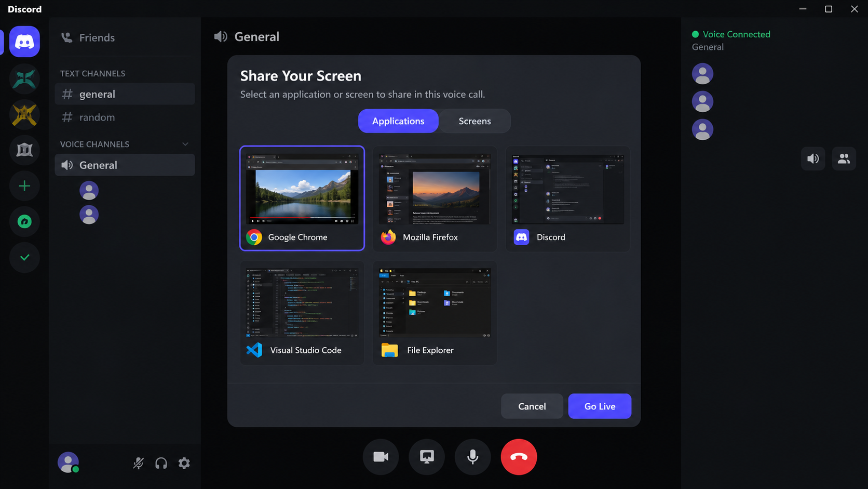Switch to the Applications tab
Viewport: 868px width, 489px height.
point(398,121)
